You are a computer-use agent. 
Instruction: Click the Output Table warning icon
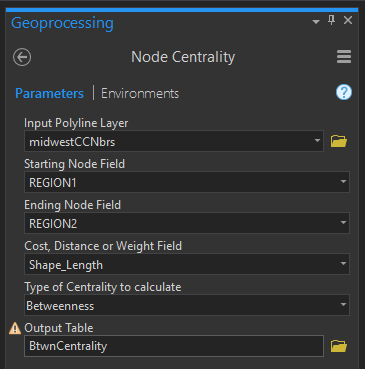click(x=15, y=328)
